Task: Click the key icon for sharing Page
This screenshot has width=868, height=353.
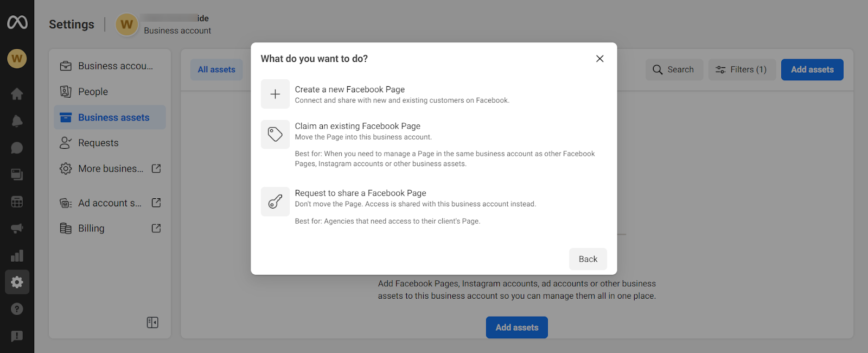Action: tap(275, 201)
